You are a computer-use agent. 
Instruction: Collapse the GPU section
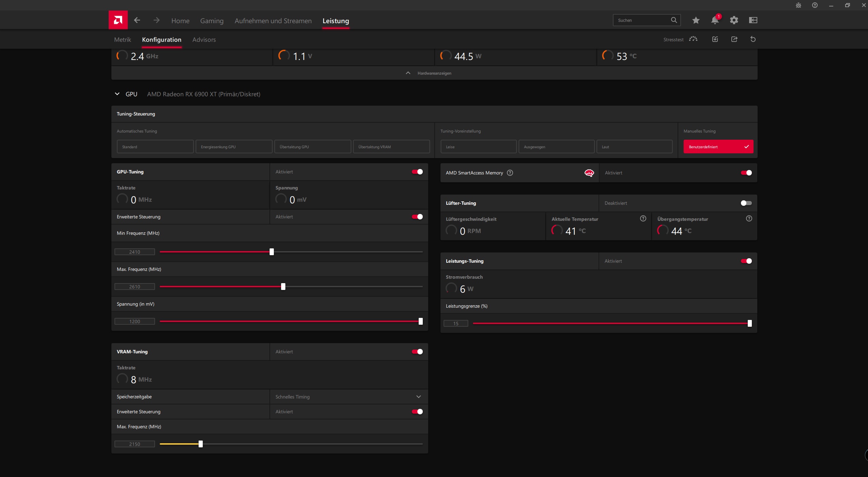tap(117, 94)
